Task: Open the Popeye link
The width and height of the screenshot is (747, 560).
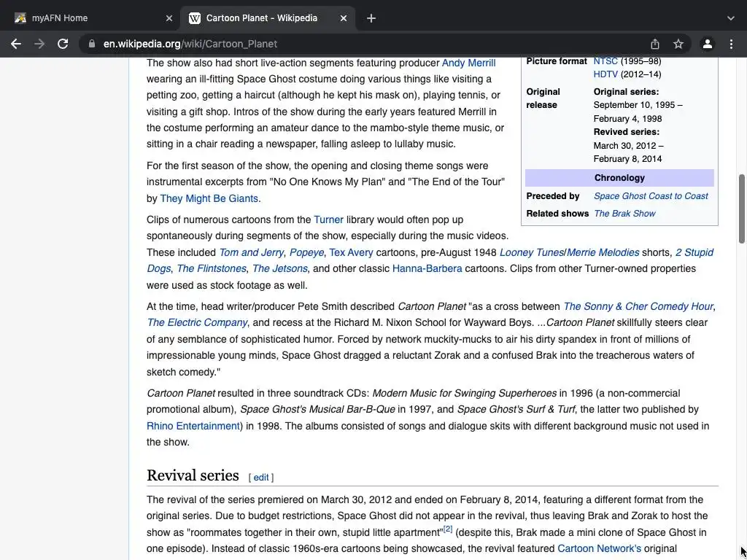Action: pyautogui.click(x=307, y=252)
